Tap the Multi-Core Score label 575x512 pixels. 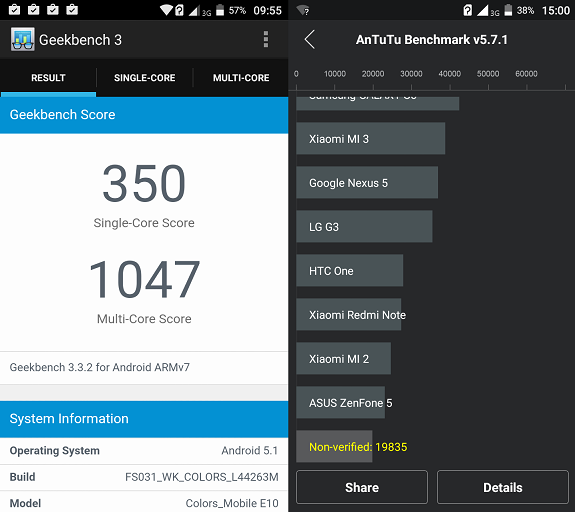click(144, 319)
